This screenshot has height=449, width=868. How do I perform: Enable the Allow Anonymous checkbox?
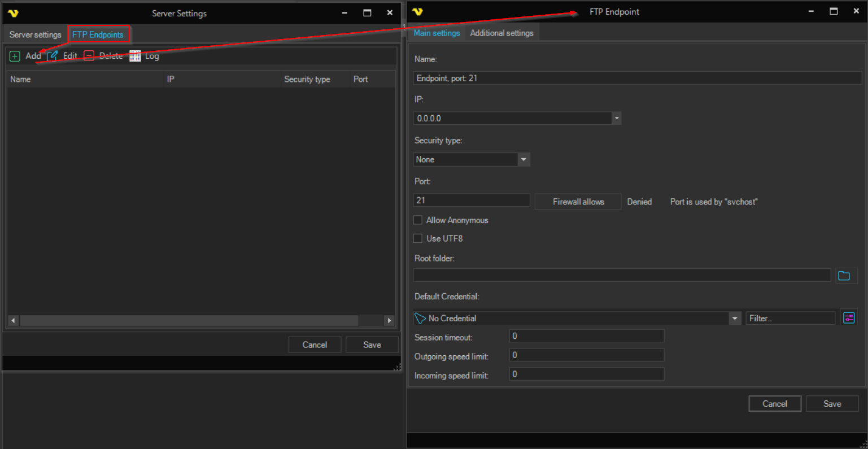(x=418, y=220)
